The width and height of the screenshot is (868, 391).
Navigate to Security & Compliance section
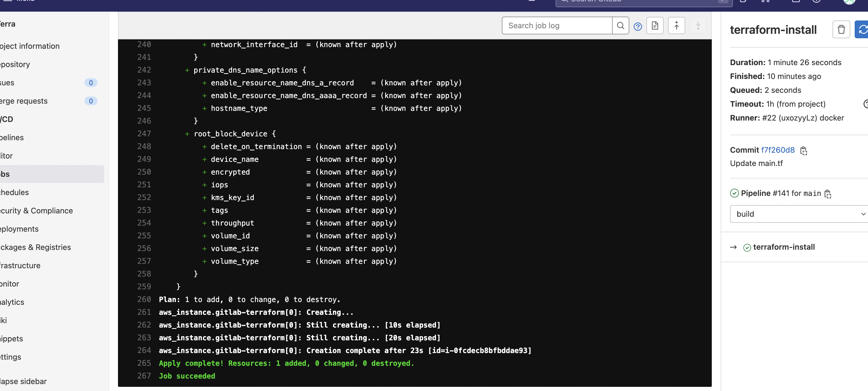36,210
